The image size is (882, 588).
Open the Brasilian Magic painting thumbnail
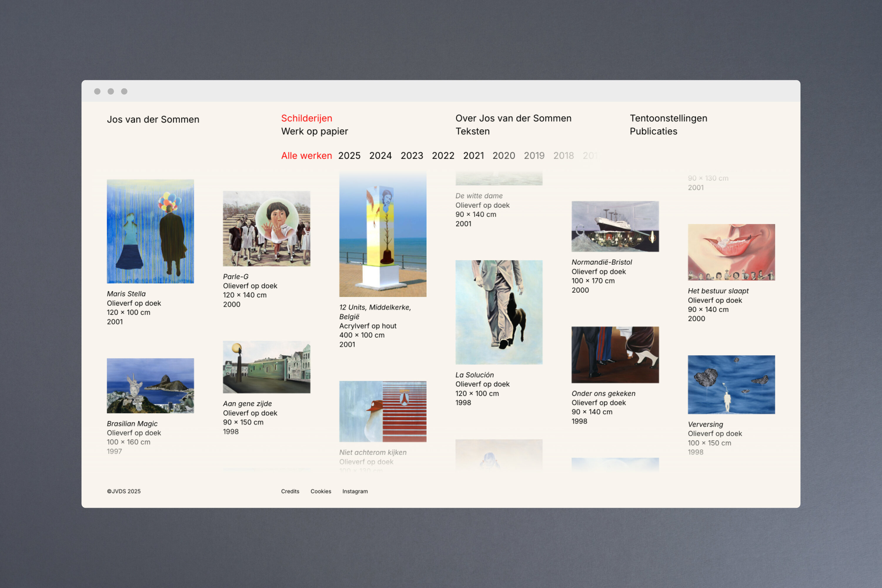coord(150,385)
